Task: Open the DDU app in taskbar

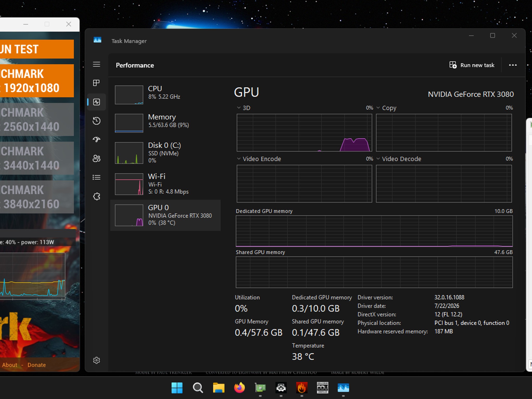Action: pos(323,388)
